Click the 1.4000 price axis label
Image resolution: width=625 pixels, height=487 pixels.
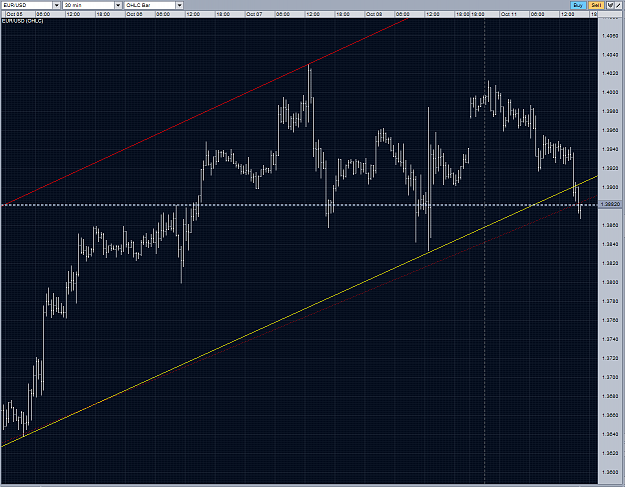pos(610,92)
